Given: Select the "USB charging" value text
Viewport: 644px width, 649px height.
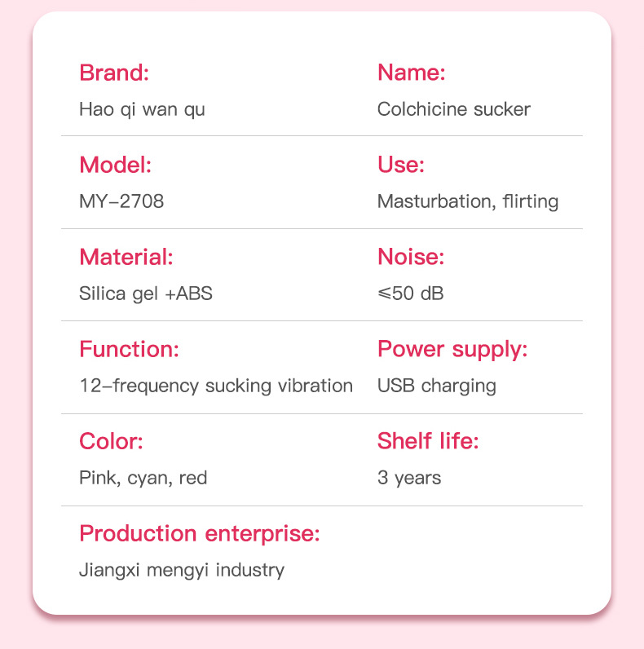Looking at the screenshot, I should point(436,386).
